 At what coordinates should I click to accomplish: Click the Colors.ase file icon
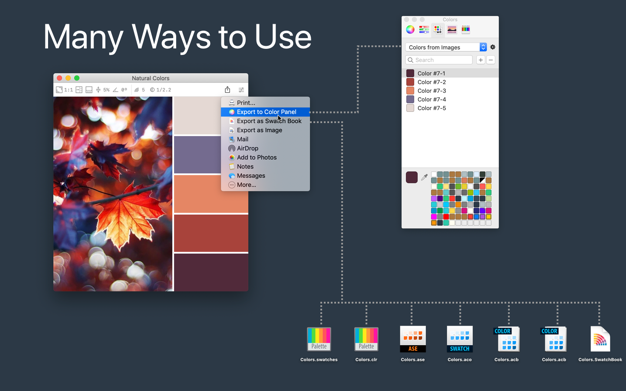[x=413, y=339]
